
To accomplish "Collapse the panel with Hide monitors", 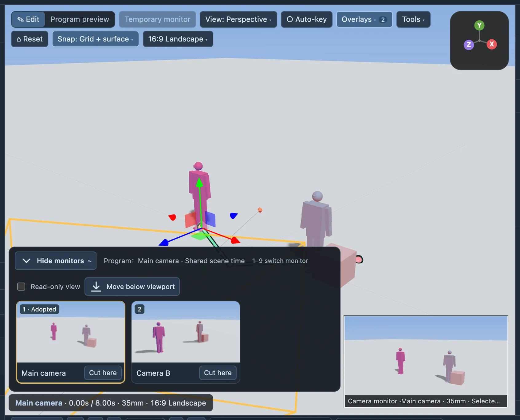I will click(56, 261).
